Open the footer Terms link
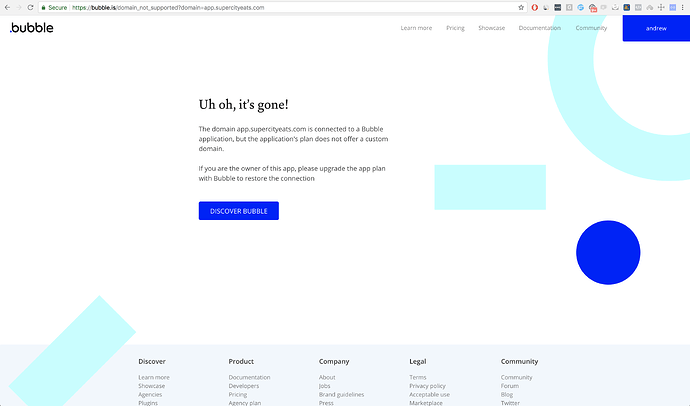The image size is (690, 406). tap(418, 377)
